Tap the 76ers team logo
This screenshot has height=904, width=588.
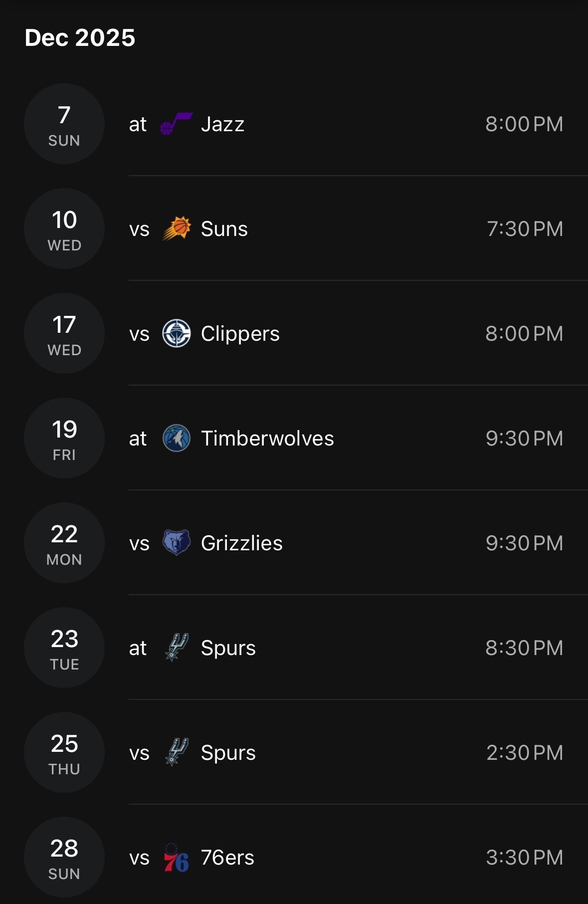[x=176, y=857]
